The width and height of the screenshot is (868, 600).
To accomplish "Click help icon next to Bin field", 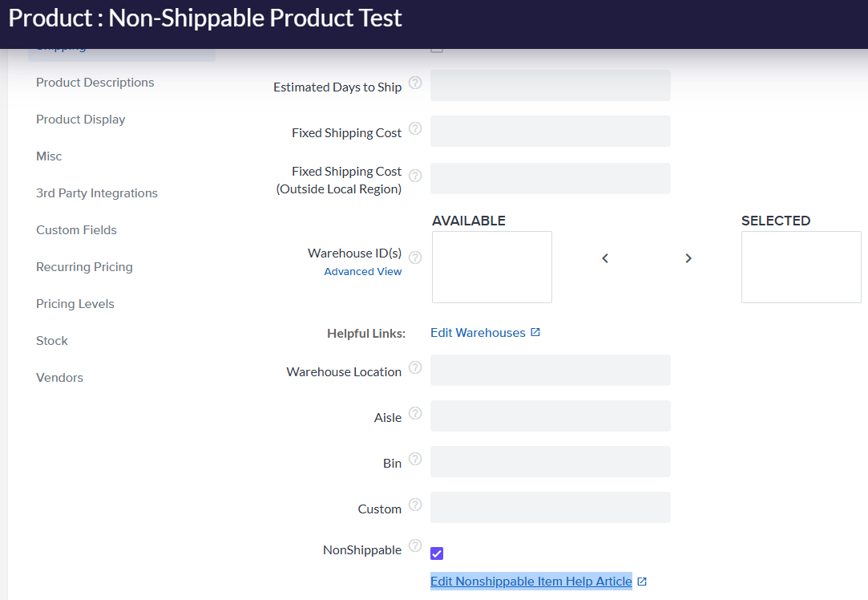I will 415,459.
